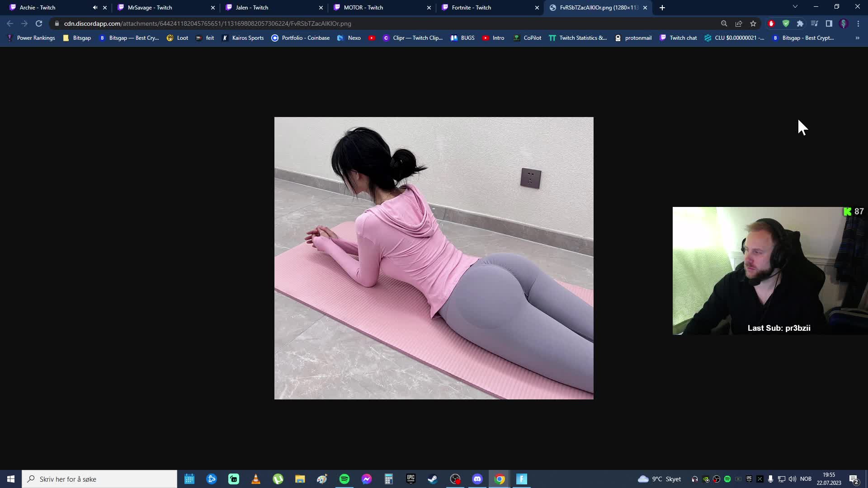Open the Chrome three-dot menu

[x=858, y=23]
